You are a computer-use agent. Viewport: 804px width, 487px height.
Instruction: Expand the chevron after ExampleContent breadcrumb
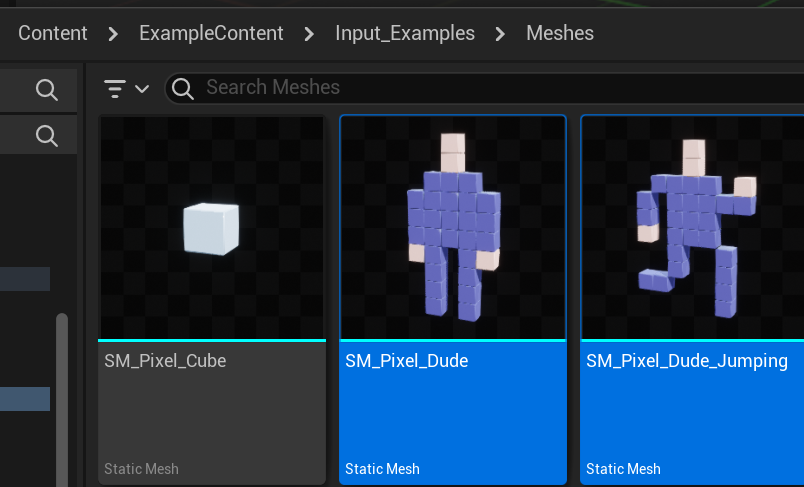(309, 34)
